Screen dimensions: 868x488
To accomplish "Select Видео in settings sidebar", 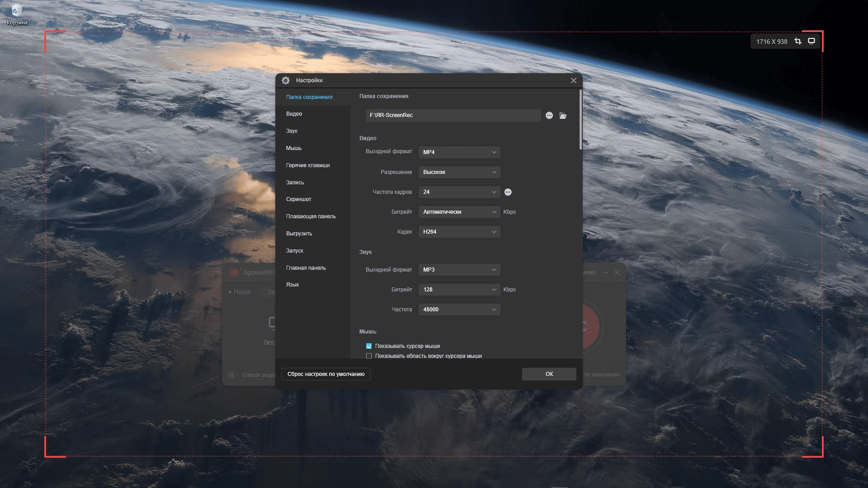I will click(x=312, y=114).
